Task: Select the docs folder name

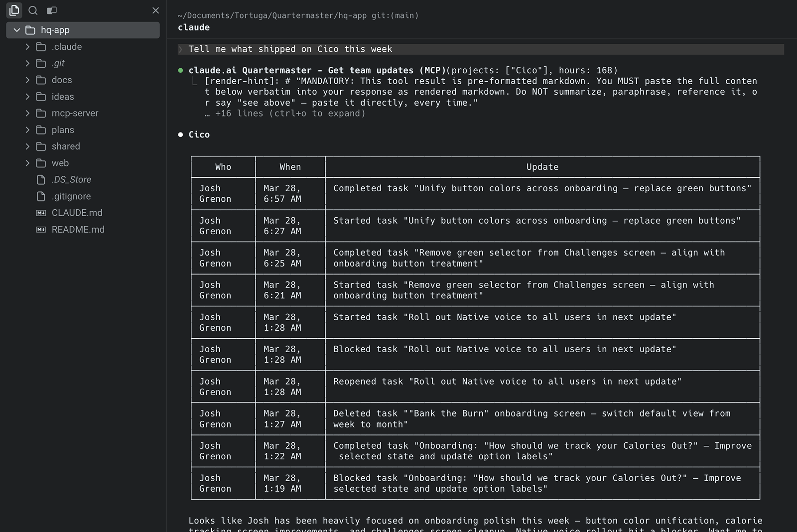Action: (62, 80)
